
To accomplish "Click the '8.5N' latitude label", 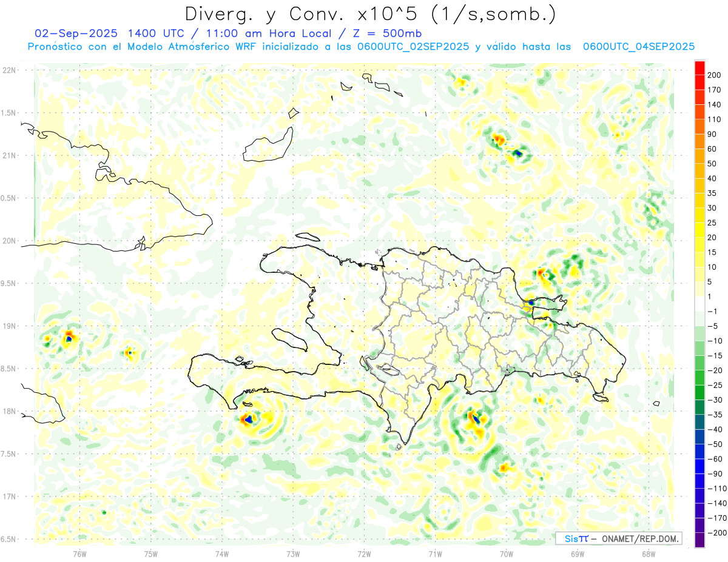I will pyautogui.click(x=8, y=369).
